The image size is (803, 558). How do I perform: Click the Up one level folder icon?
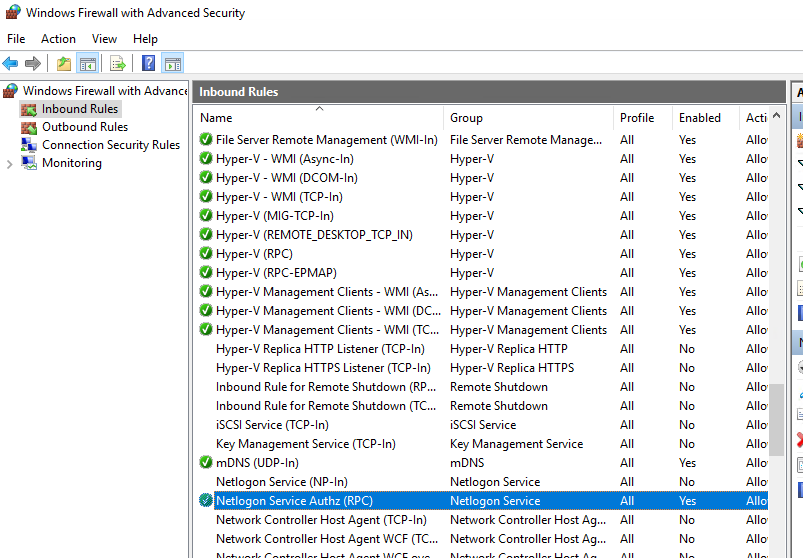(64, 63)
